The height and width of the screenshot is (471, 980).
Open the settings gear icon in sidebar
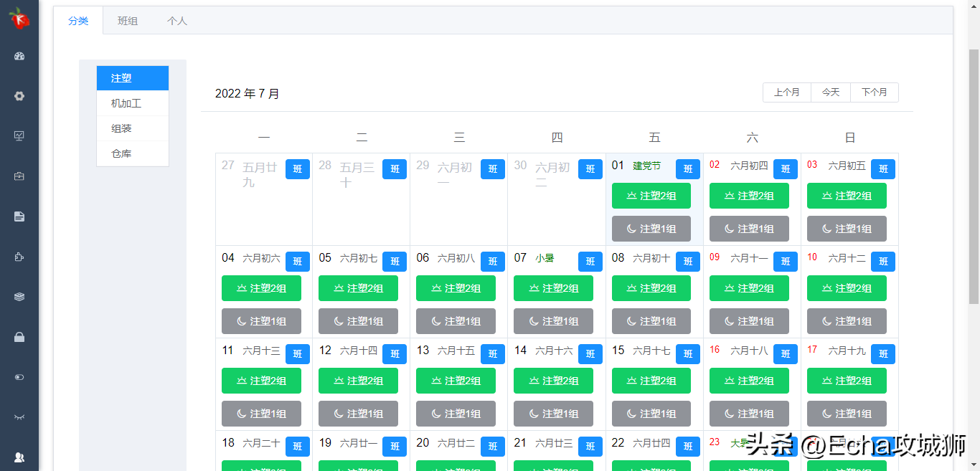click(x=19, y=96)
